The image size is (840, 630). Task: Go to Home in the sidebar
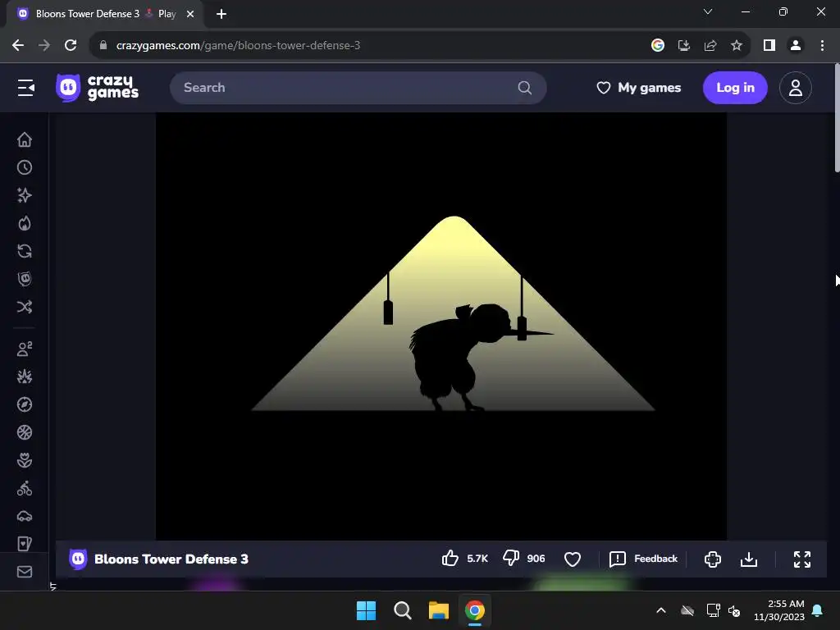[25, 139]
